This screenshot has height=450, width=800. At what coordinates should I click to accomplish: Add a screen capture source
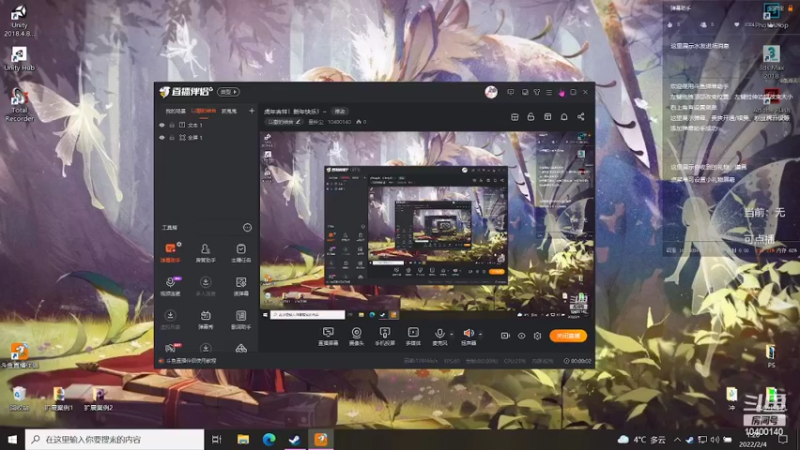[x=328, y=336]
